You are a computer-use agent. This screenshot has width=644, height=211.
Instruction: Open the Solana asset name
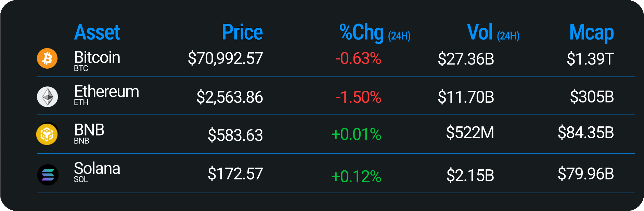tap(97, 169)
